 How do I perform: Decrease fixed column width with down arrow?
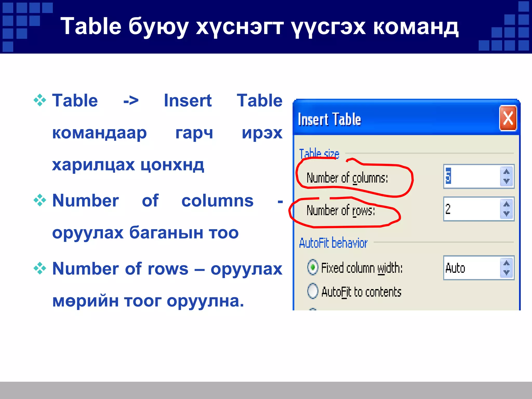click(506, 272)
